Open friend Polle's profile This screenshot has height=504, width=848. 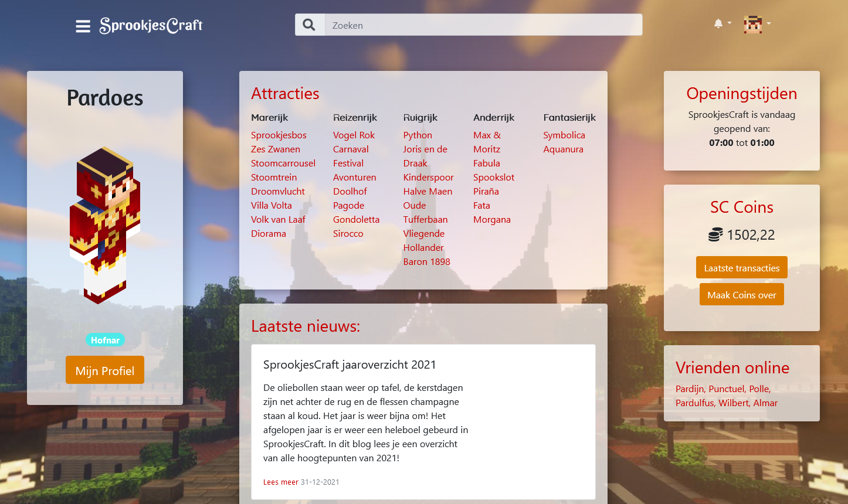(x=759, y=389)
